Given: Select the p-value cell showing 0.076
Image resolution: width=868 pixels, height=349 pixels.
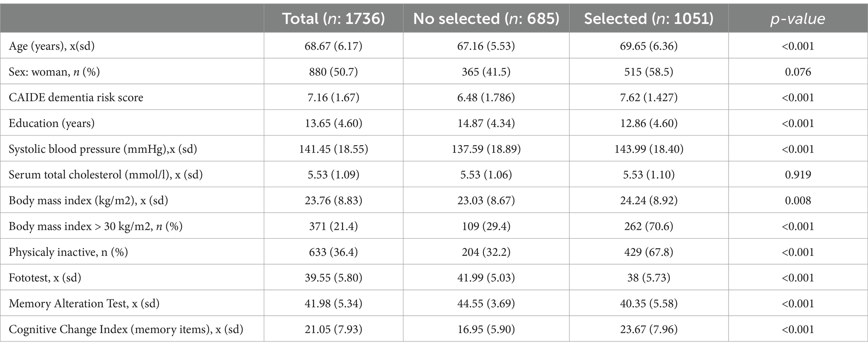Looking at the screenshot, I should click(798, 72).
